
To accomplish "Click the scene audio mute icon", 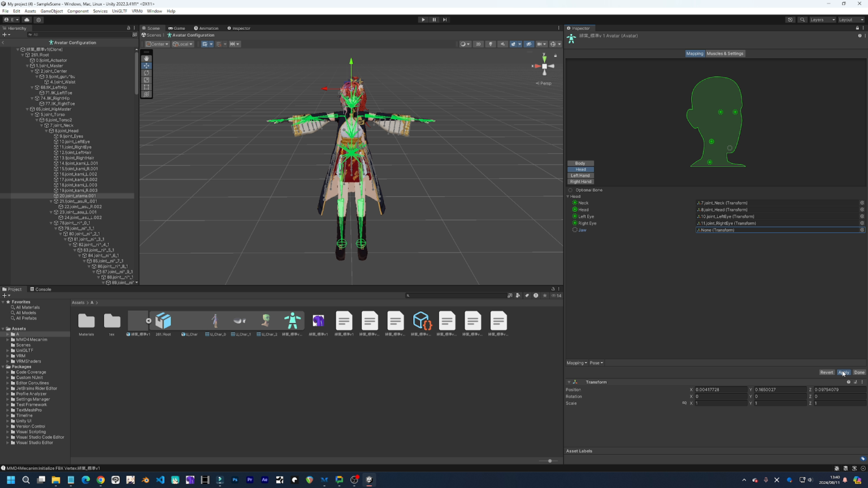I will pyautogui.click(x=503, y=44).
